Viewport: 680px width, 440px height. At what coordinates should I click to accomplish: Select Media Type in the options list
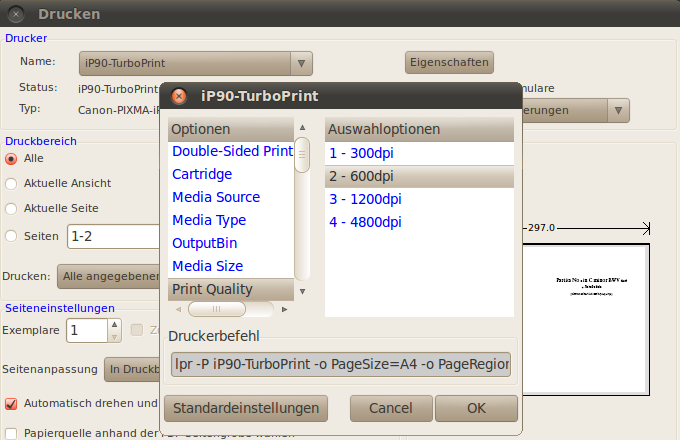pos(209,220)
